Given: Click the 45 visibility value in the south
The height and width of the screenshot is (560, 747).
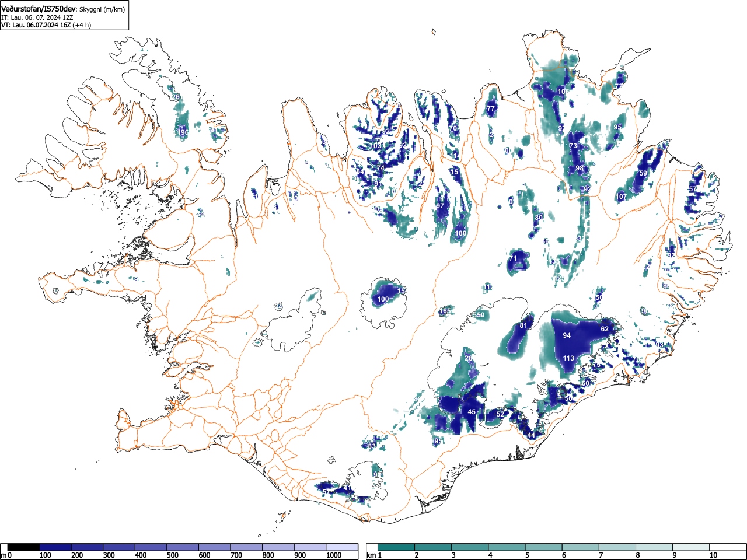Looking at the screenshot, I should pyautogui.click(x=472, y=412).
